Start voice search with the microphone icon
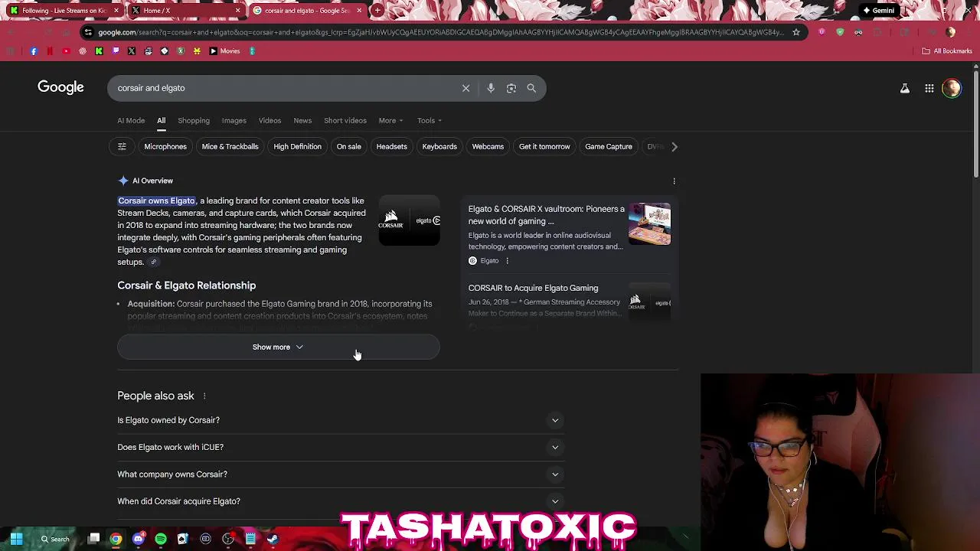This screenshot has height=551, width=980. tap(491, 88)
